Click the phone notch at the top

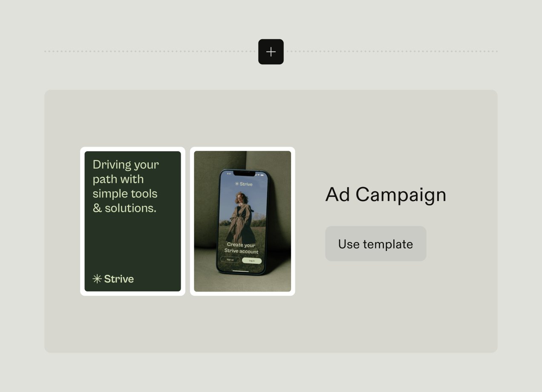tap(244, 173)
